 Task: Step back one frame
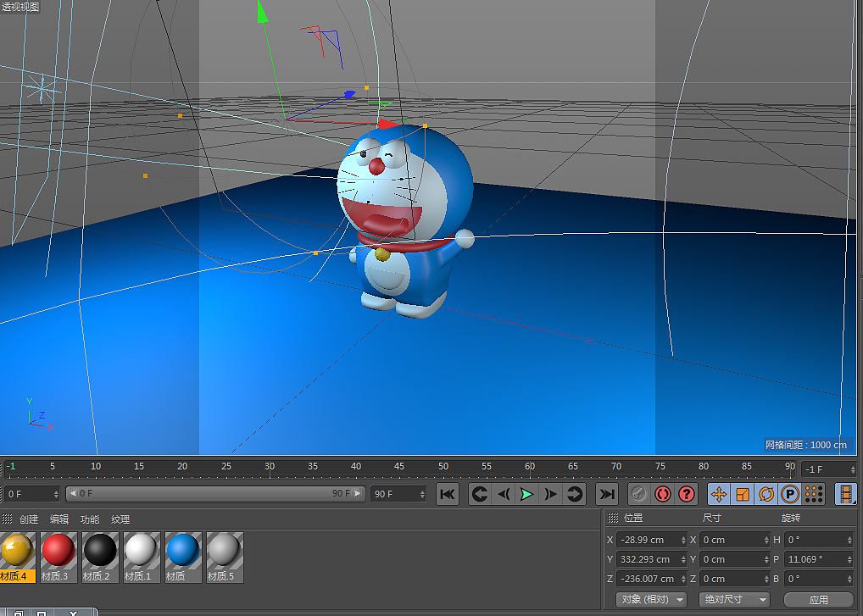click(503, 494)
